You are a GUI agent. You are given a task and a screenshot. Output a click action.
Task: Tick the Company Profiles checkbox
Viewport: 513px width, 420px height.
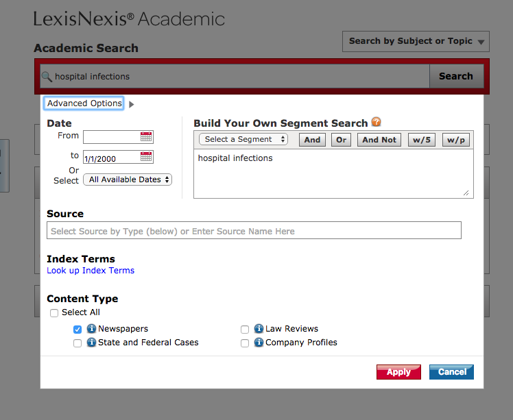(x=244, y=343)
